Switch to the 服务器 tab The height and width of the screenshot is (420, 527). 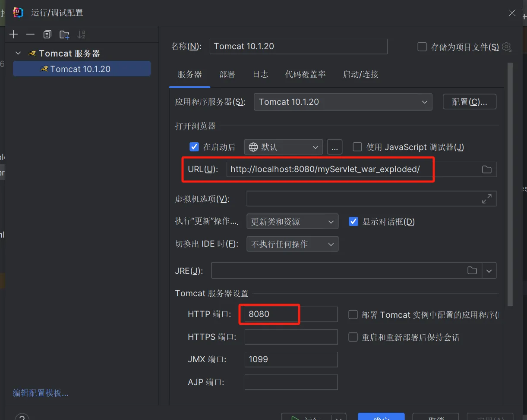[189, 74]
